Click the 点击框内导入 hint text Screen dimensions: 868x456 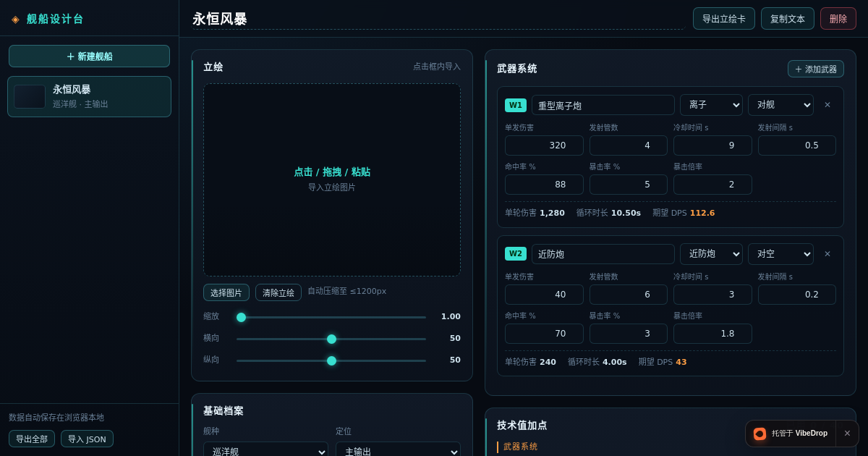[x=437, y=67]
